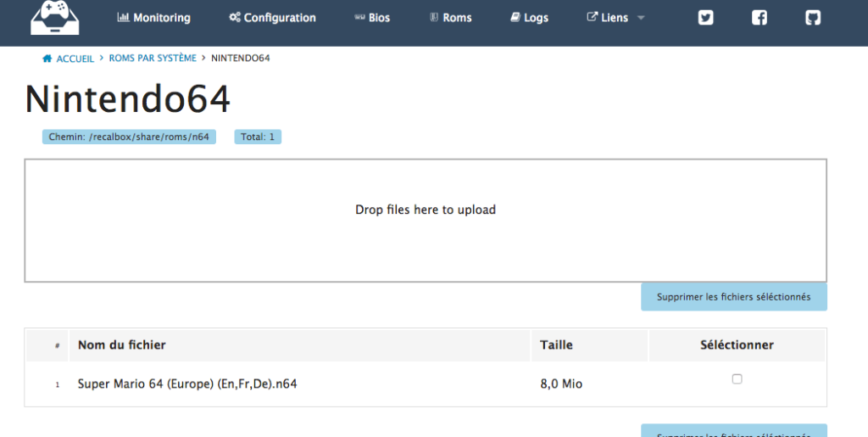The width and height of the screenshot is (868, 437).
Task: Click the lower Supprimer les fichiers button
Action: (x=733, y=431)
